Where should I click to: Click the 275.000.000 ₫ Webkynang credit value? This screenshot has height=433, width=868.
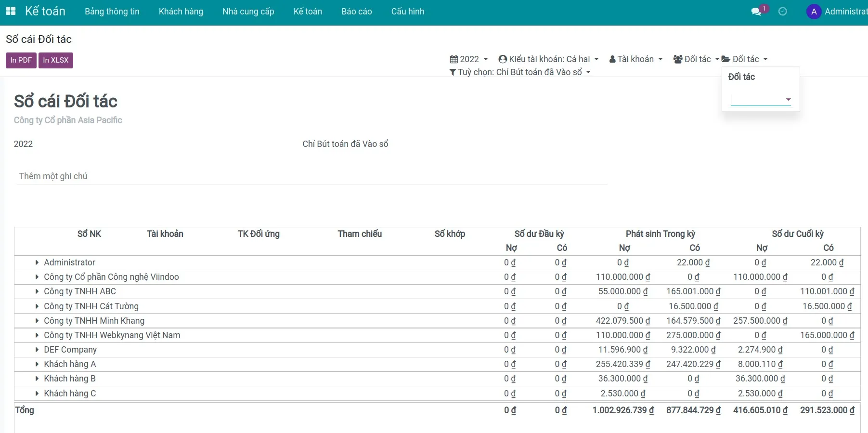(693, 335)
